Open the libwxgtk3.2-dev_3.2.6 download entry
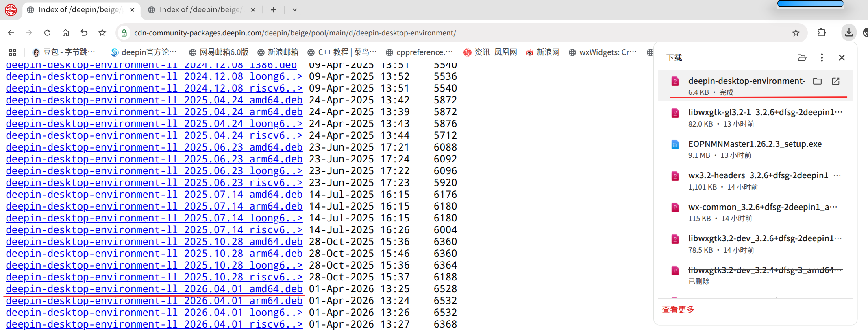 [755, 244]
